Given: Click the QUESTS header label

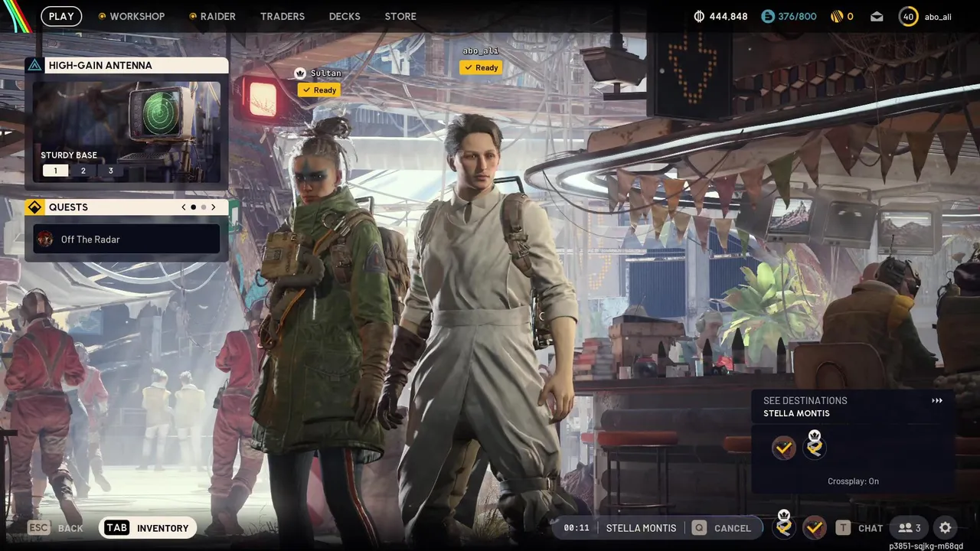Looking at the screenshot, I should point(68,207).
